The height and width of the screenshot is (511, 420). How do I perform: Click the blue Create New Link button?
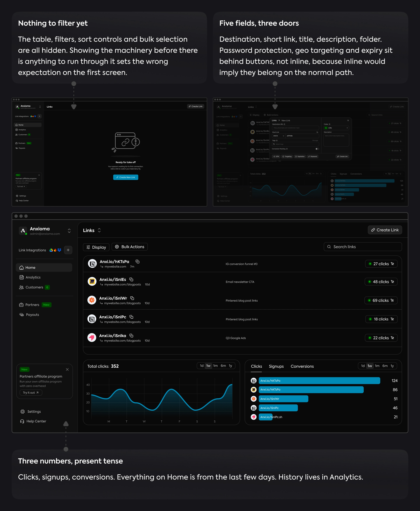coord(126,177)
